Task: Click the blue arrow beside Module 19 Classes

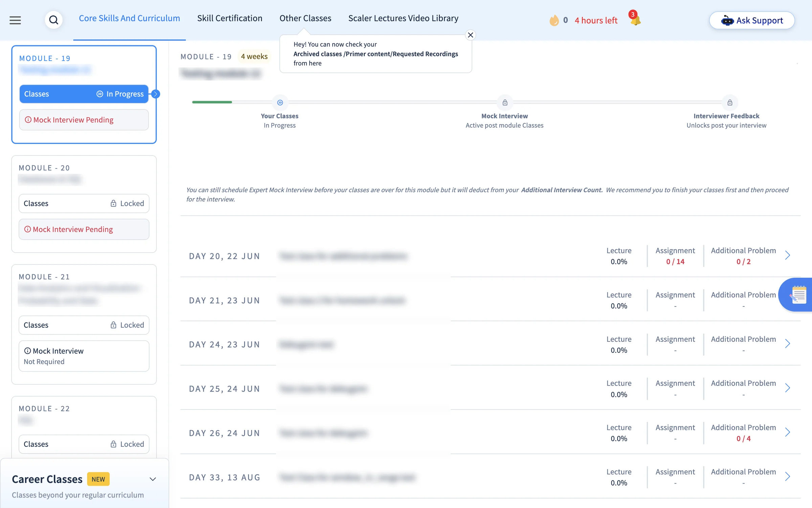Action: tap(156, 94)
